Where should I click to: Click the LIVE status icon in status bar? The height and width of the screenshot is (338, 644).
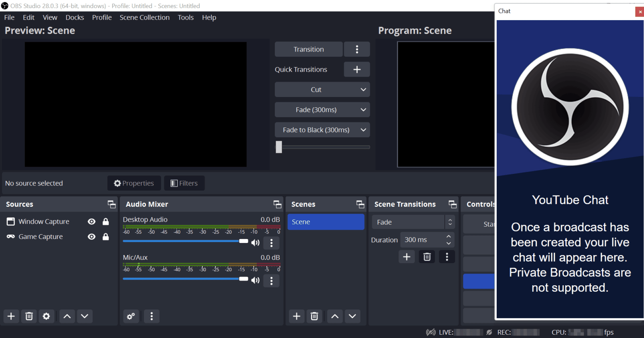[x=431, y=332]
